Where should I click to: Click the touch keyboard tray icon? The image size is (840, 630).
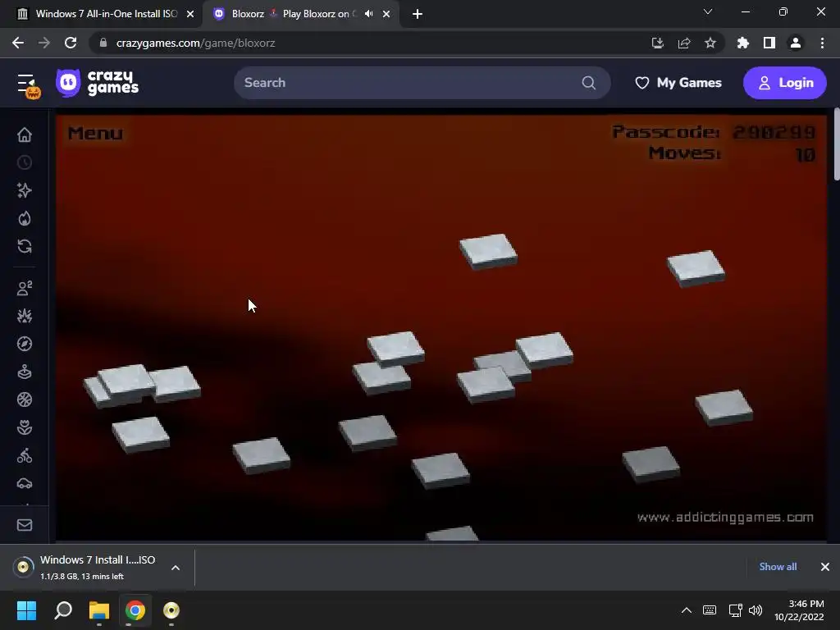tap(710, 610)
